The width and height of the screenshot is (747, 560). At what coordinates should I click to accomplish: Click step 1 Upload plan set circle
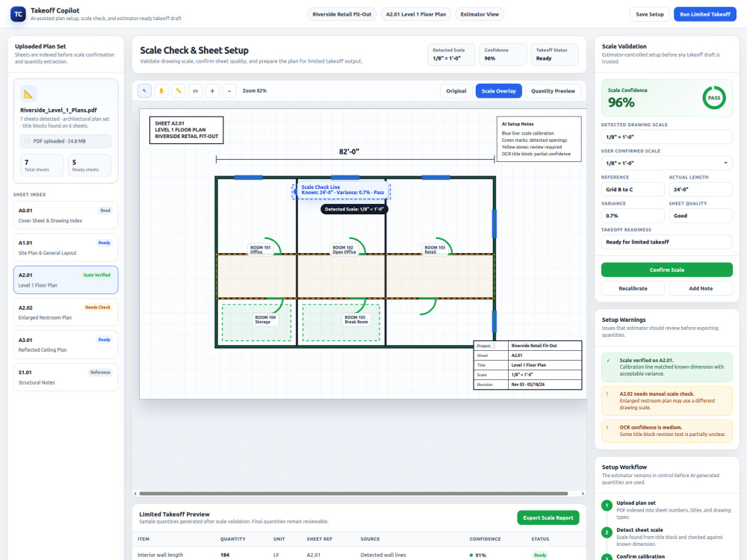607,505
